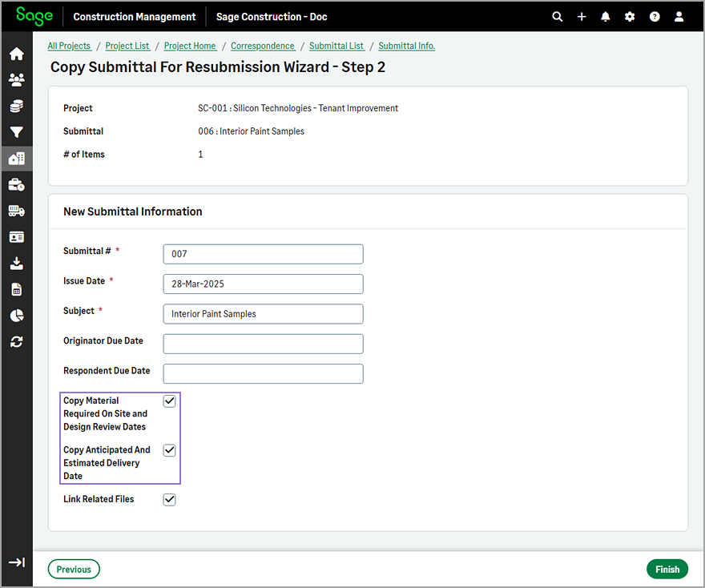
Task: Open the delivery truck sidebar icon
Action: point(17,211)
